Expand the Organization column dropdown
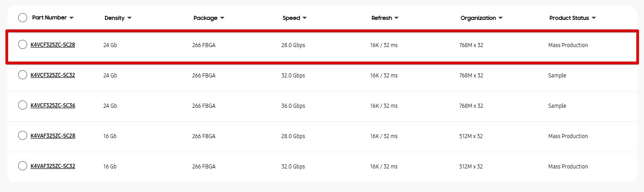 click(x=501, y=19)
